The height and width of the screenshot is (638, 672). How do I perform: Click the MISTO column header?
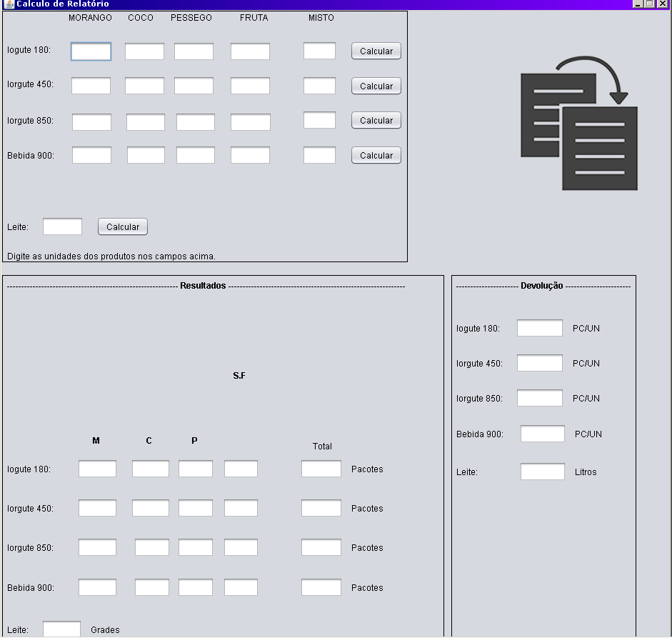point(321,18)
